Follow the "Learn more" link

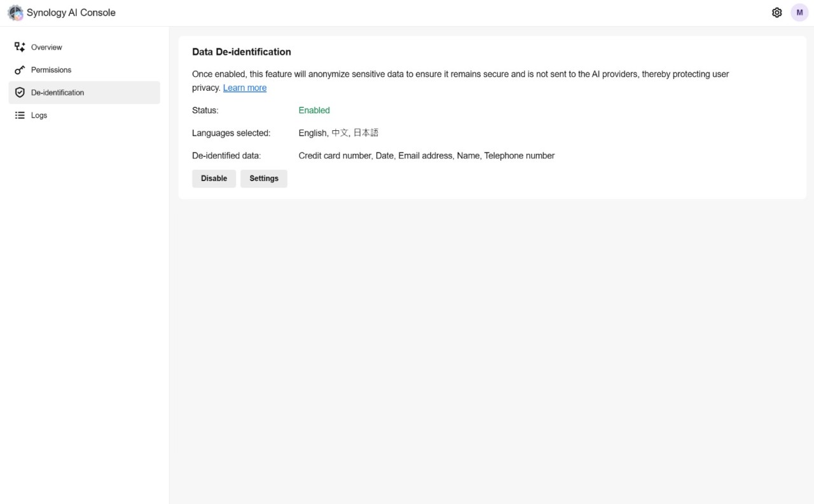(x=244, y=88)
